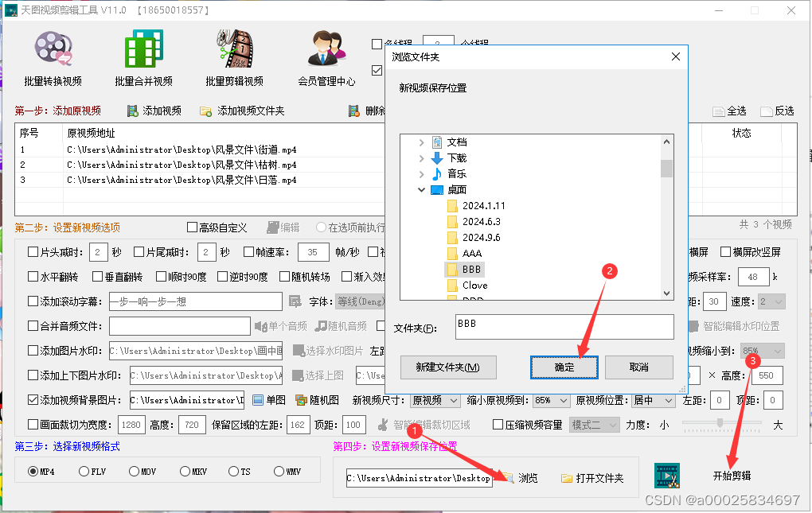
Task: Click the 开始剪辑 film scissors icon
Action: coord(667,476)
